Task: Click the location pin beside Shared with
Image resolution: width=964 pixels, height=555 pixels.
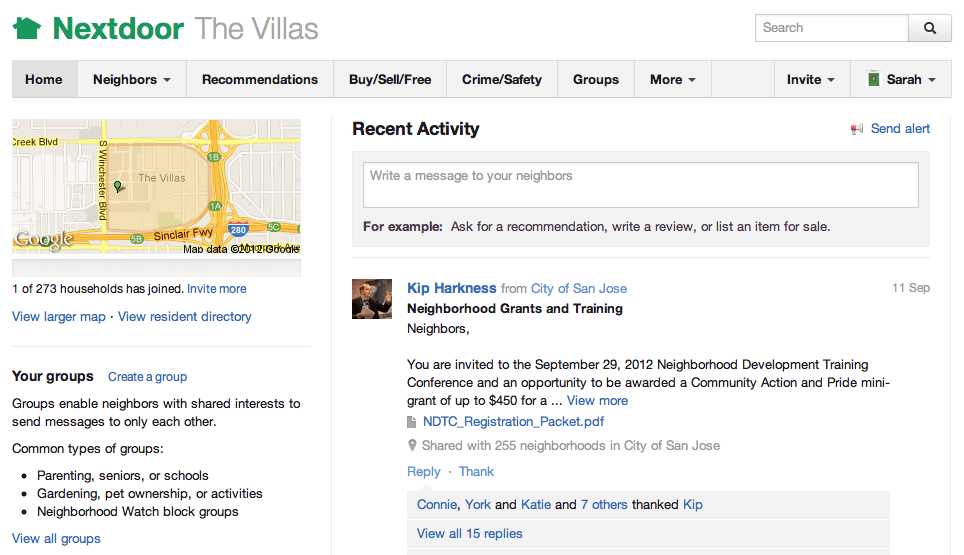Action: pos(413,446)
